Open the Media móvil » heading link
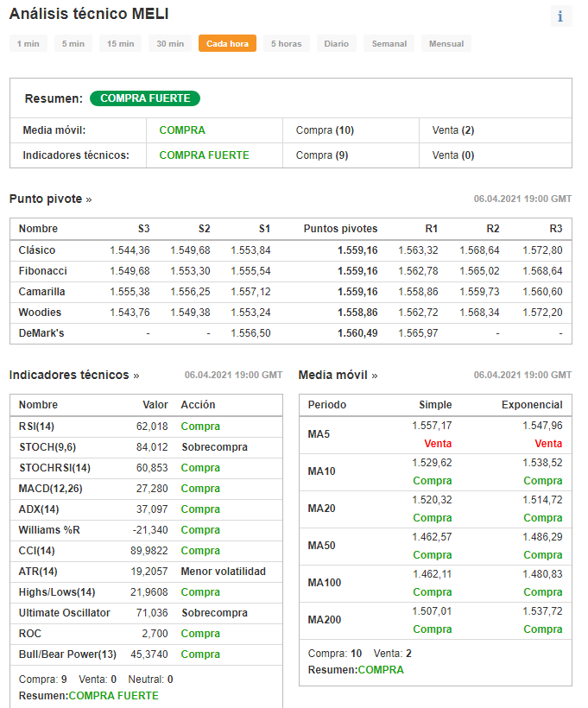The height and width of the screenshot is (708, 588). coord(338,376)
